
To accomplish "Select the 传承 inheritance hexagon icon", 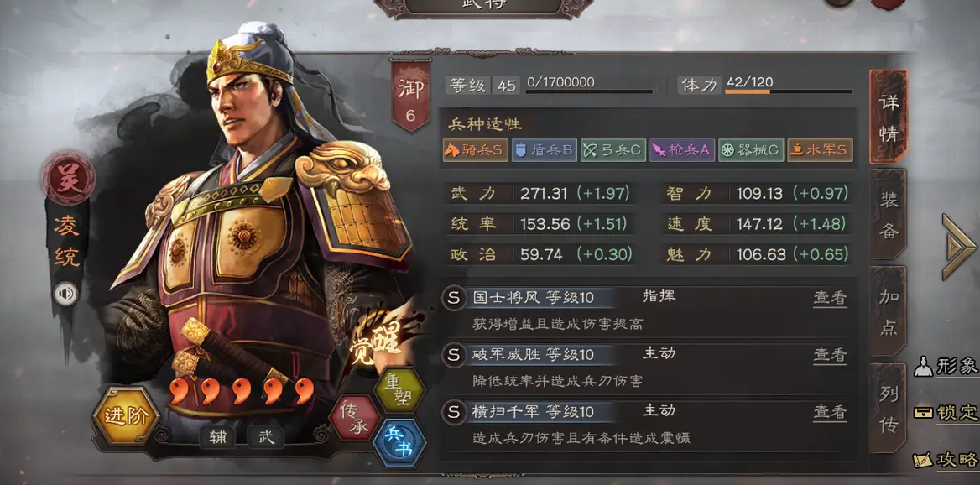I will click(x=354, y=418).
